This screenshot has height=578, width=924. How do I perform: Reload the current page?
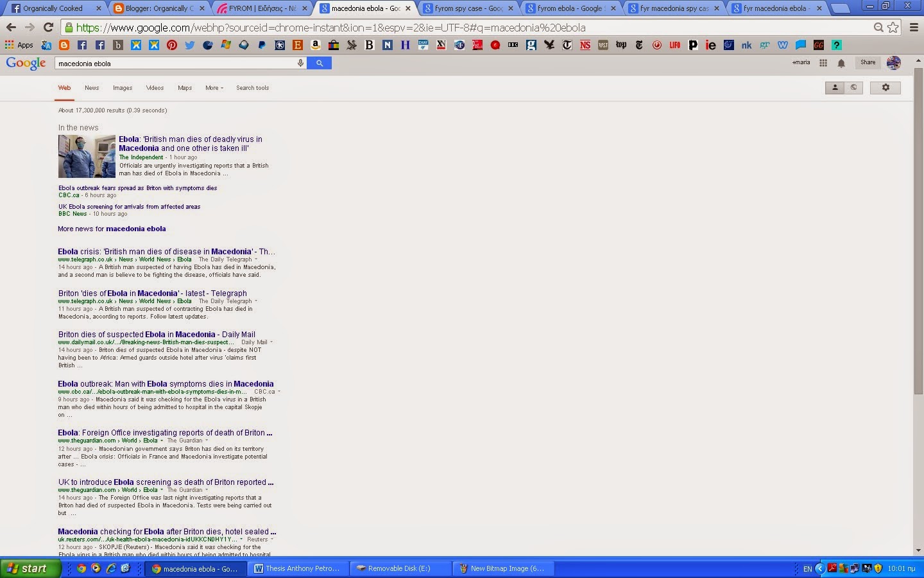pyautogui.click(x=48, y=28)
